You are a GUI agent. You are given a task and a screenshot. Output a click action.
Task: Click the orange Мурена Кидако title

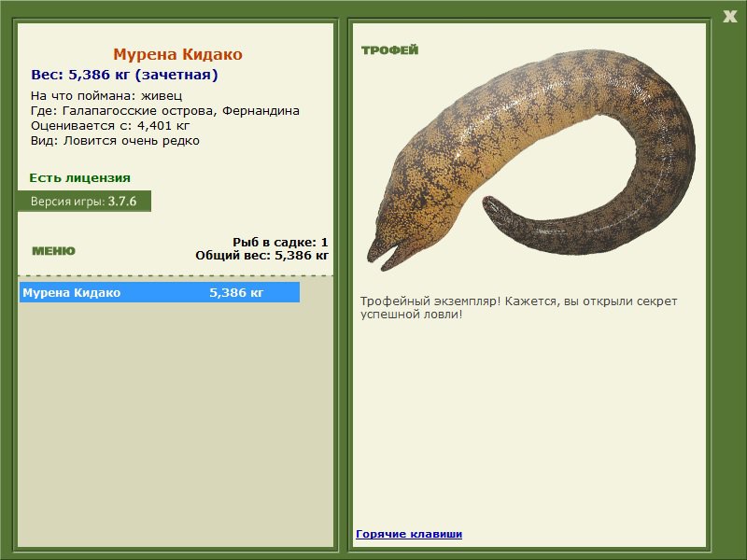point(177,54)
